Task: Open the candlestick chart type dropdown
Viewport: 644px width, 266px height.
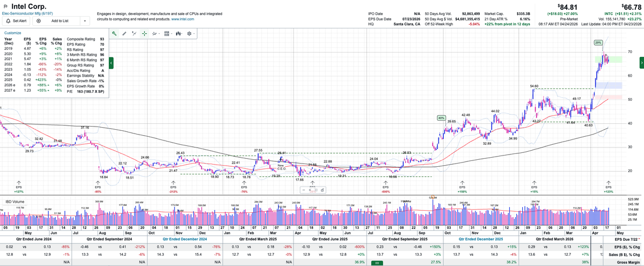Action: pos(179,33)
